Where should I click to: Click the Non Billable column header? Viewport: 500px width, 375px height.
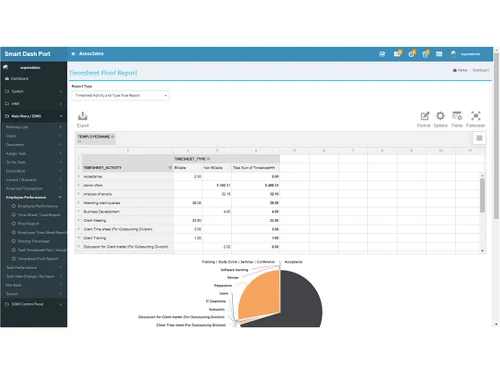[217, 168]
